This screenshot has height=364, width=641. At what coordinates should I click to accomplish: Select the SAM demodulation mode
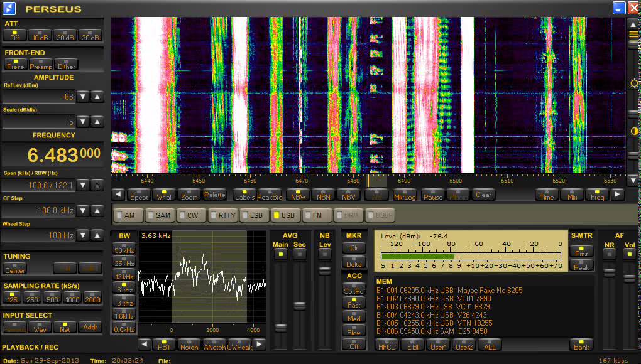pos(160,215)
